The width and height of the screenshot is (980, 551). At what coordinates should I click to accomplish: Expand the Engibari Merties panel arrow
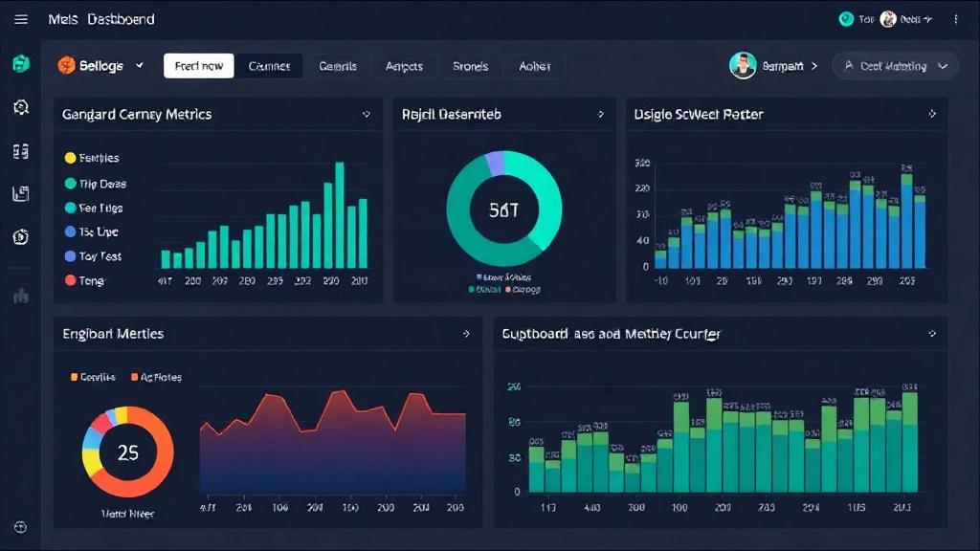pyautogui.click(x=466, y=334)
